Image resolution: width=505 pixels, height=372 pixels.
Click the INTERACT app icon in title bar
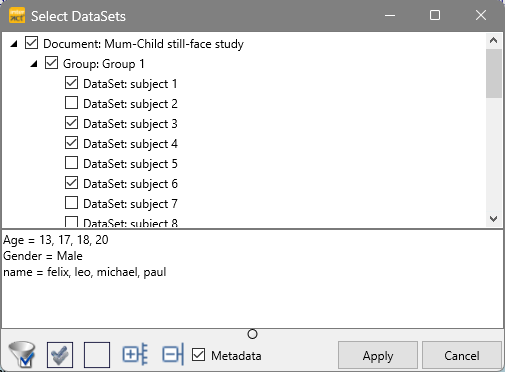coord(17,15)
